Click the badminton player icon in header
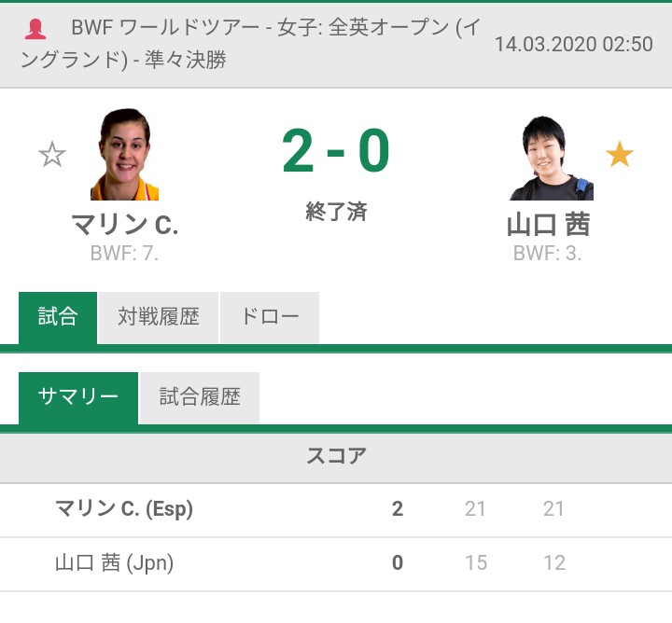This screenshot has width=672, height=623. click(35, 29)
